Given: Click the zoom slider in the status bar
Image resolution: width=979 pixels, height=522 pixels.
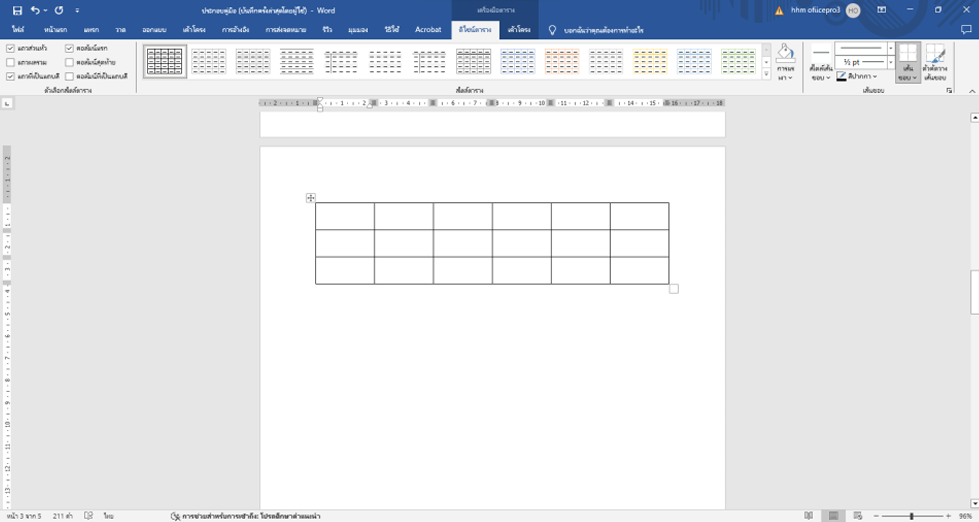Looking at the screenshot, I should click(x=910, y=516).
